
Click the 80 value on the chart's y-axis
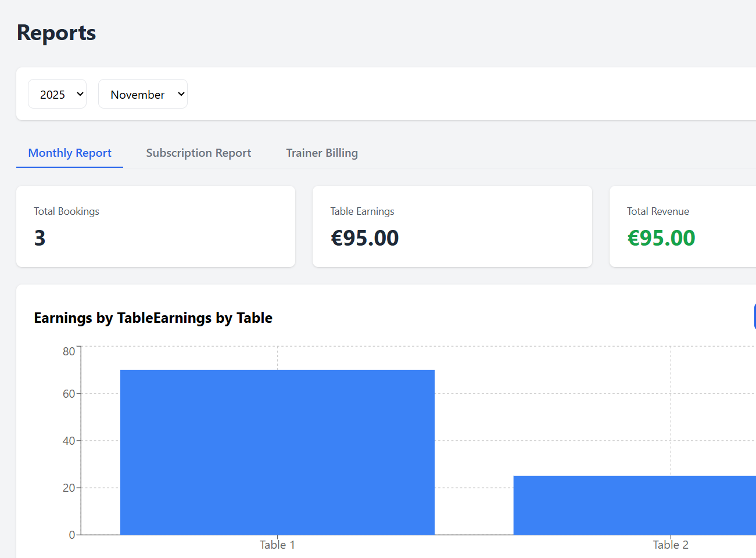(x=70, y=351)
